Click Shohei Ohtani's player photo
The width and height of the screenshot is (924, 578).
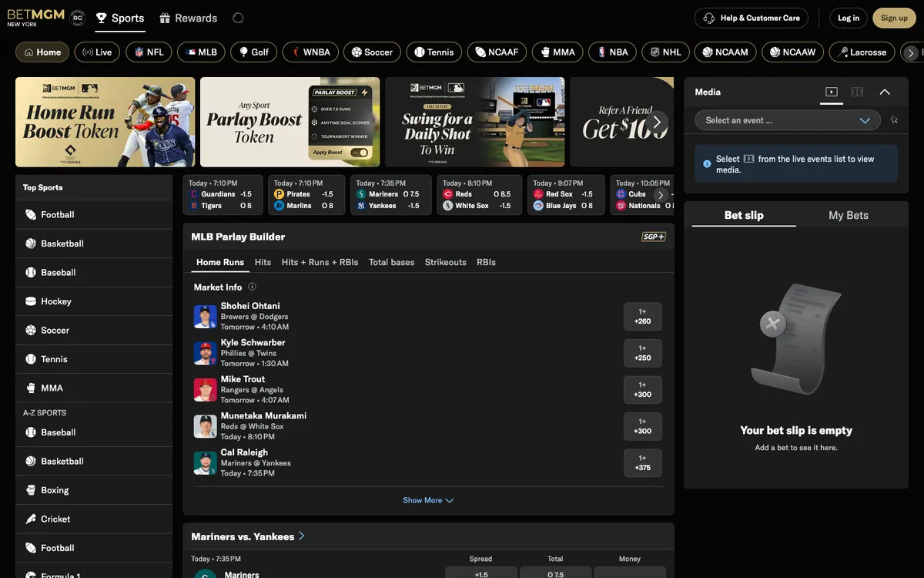pos(205,317)
